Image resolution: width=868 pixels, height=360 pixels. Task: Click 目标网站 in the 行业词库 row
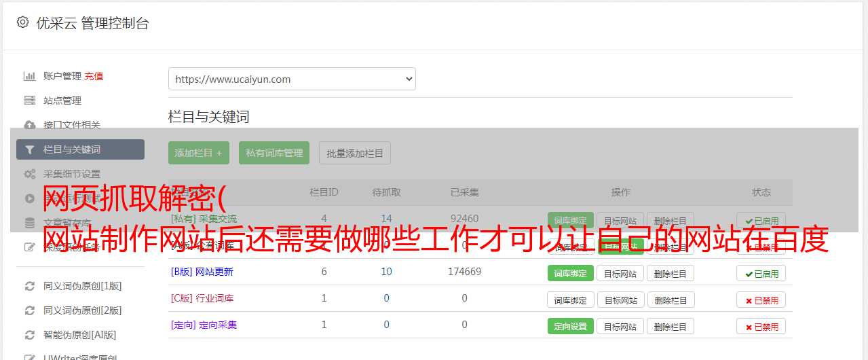(x=620, y=300)
